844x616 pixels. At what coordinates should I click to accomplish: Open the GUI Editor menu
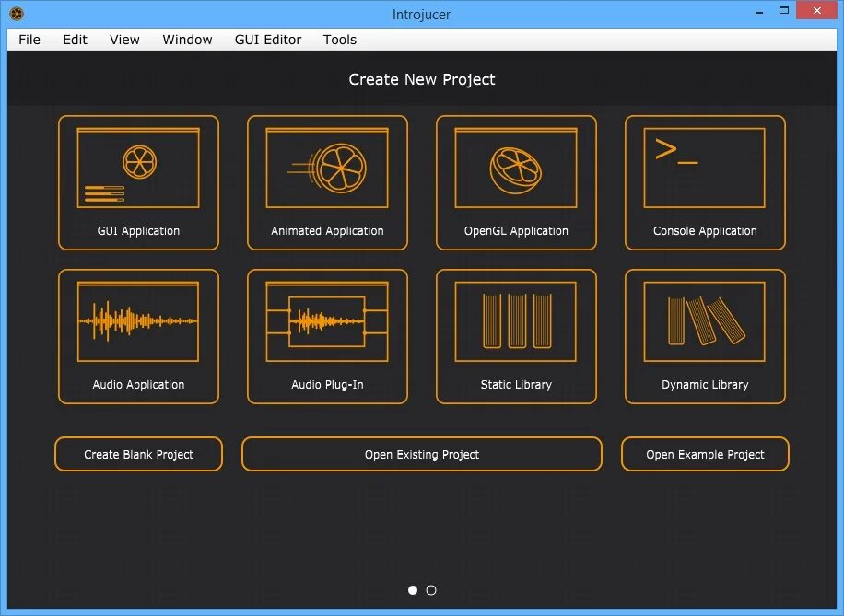(268, 40)
